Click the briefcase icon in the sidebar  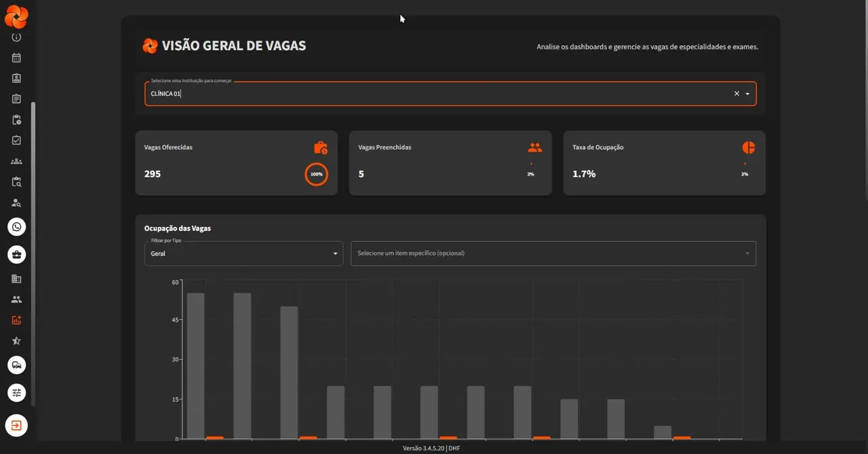tap(17, 255)
